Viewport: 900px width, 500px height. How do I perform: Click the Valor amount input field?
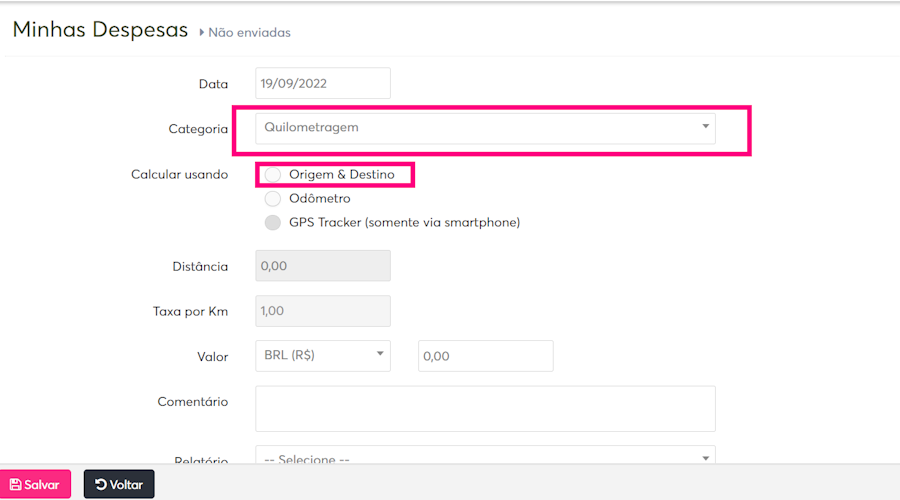[x=485, y=356]
